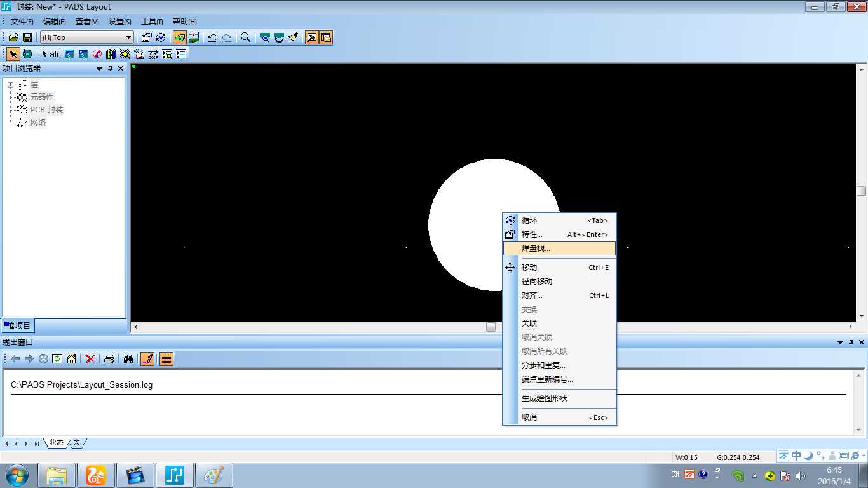Redo the last undone action
Image resolution: width=868 pixels, height=488 pixels.
pyautogui.click(x=227, y=37)
